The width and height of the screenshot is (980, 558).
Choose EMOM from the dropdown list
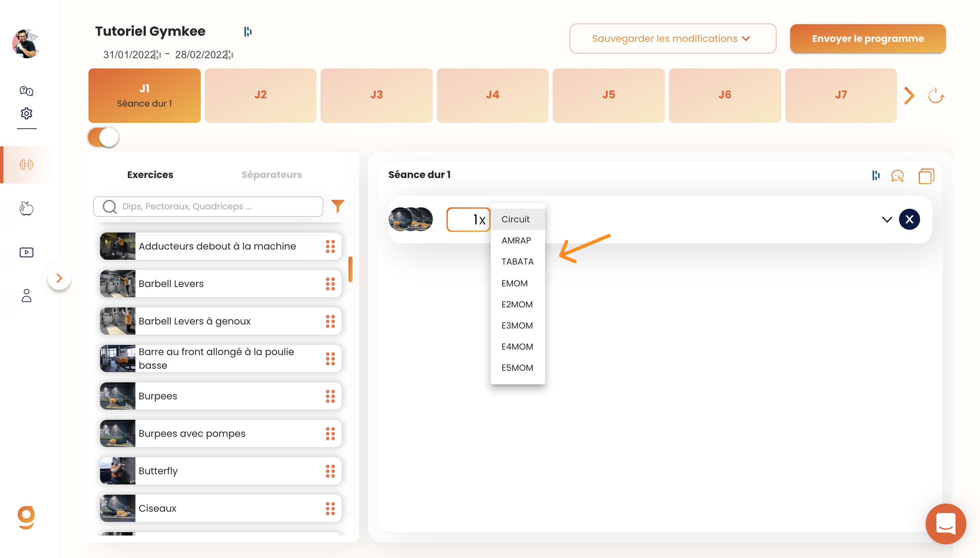[x=517, y=283]
